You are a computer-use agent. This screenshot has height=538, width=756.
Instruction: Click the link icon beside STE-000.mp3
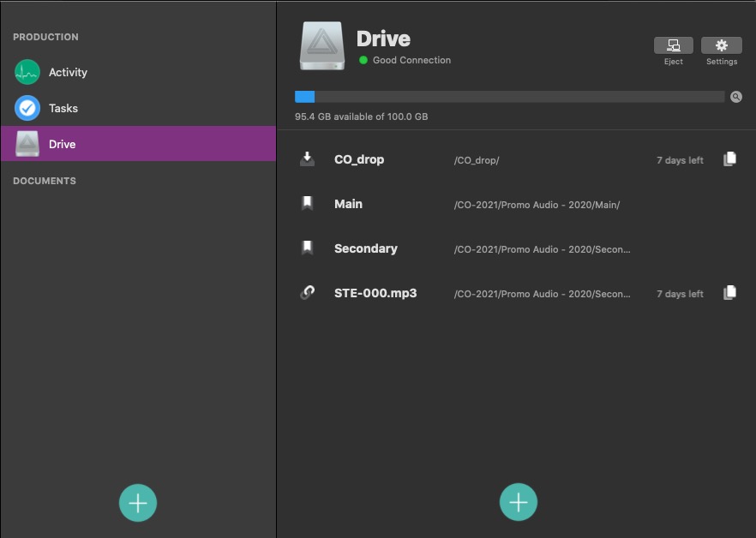pyautogui.click(x=307, y=292)
